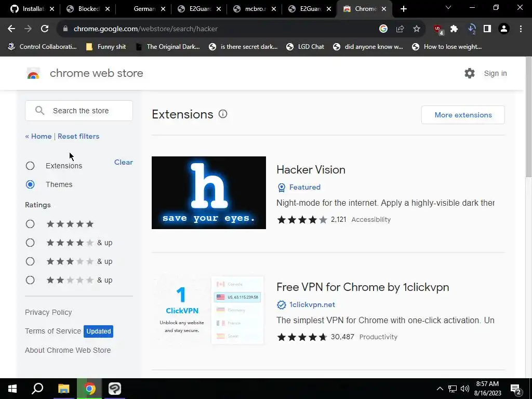
Task: Bookmark this page with the star icon
Action: [417, 29]
